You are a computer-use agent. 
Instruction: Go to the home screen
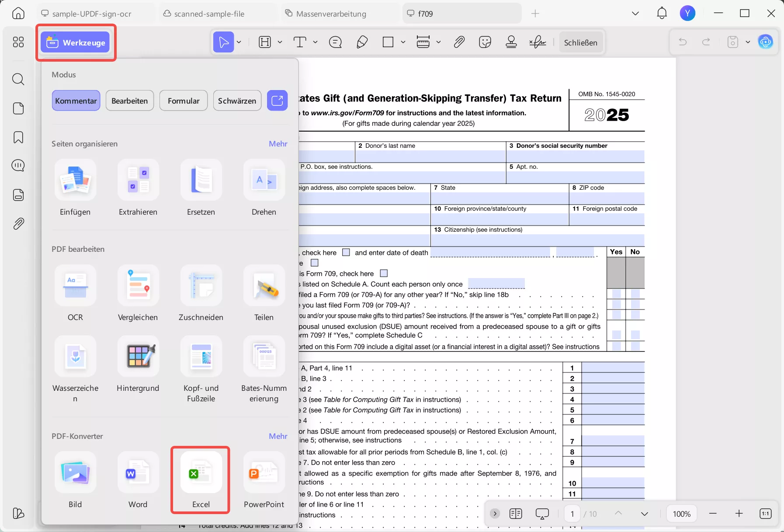click(x=18, y=13)
